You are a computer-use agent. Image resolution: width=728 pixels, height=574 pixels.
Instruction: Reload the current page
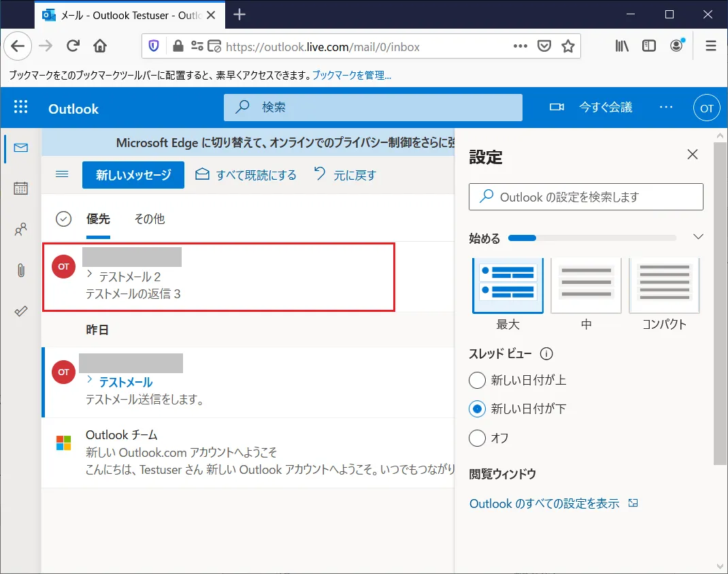[x=73, y=46]
